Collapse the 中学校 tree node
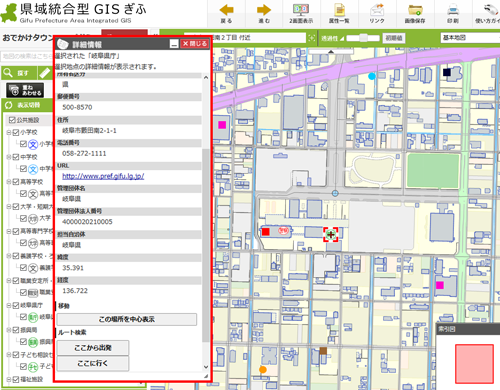 coord(9,157)
